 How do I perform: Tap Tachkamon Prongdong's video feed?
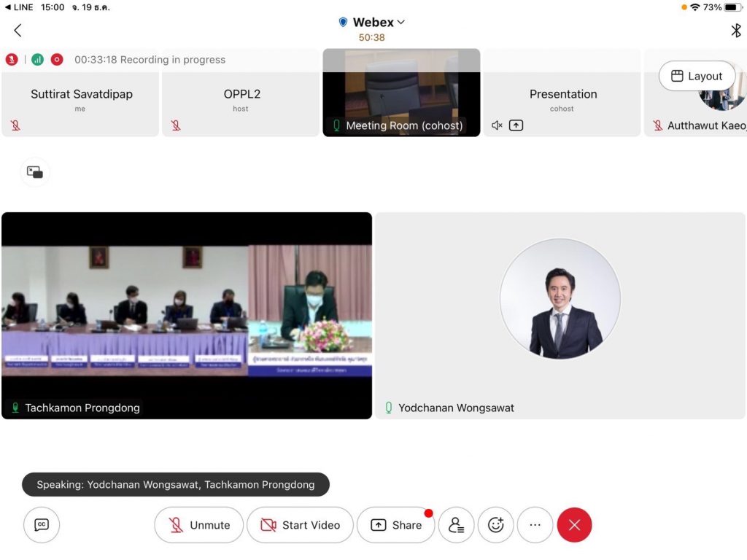coord(187,315)
